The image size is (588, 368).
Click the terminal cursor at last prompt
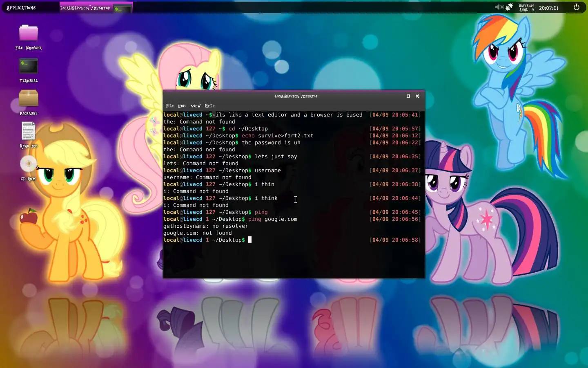point(250,240)
